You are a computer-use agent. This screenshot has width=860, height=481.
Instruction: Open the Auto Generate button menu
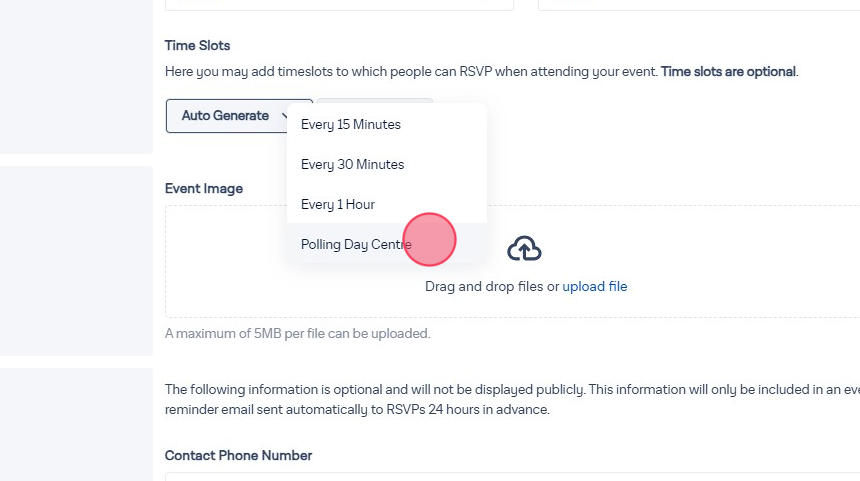click(225, 116)
